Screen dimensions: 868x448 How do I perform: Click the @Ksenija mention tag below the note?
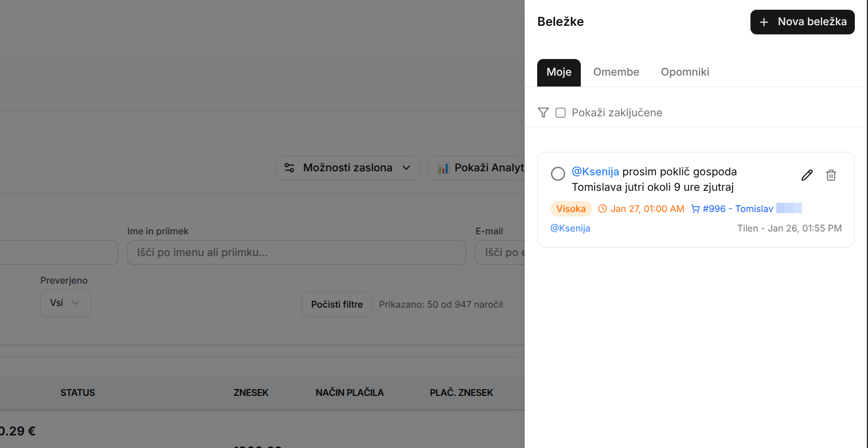[570, 229]
